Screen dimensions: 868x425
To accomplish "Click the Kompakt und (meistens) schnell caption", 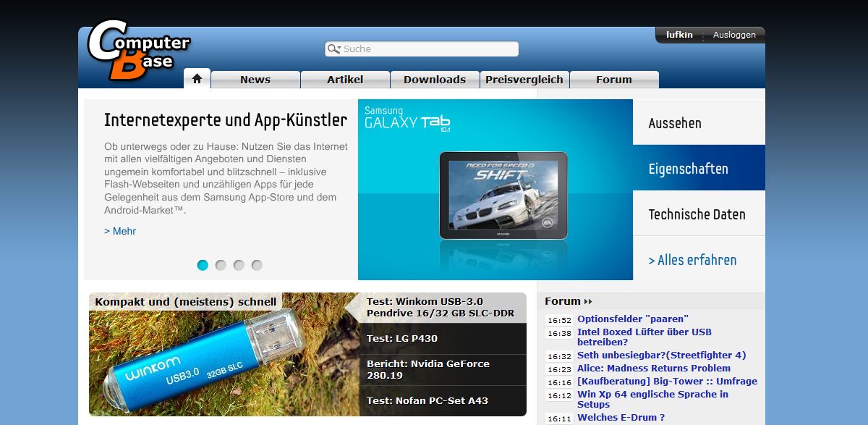I will pyautogui.click(x=186, y=302).
